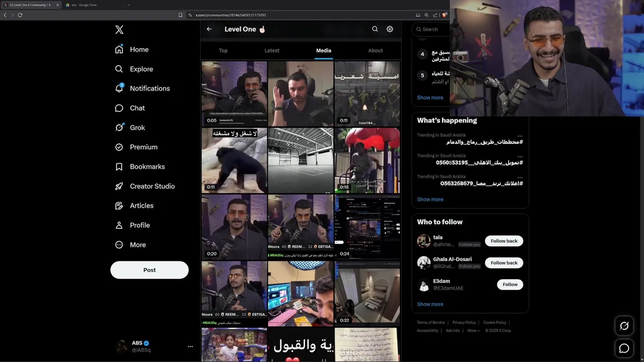Screen dimensions: 644x362
Task: Open trend options for تمويل_بنك_الاهلي
Action: click(520, 156)
